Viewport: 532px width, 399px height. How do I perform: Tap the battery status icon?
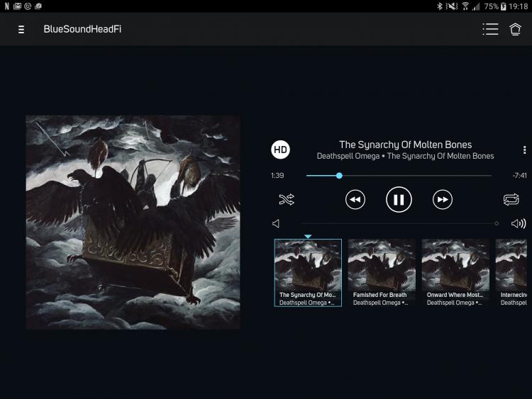point(504,6)
